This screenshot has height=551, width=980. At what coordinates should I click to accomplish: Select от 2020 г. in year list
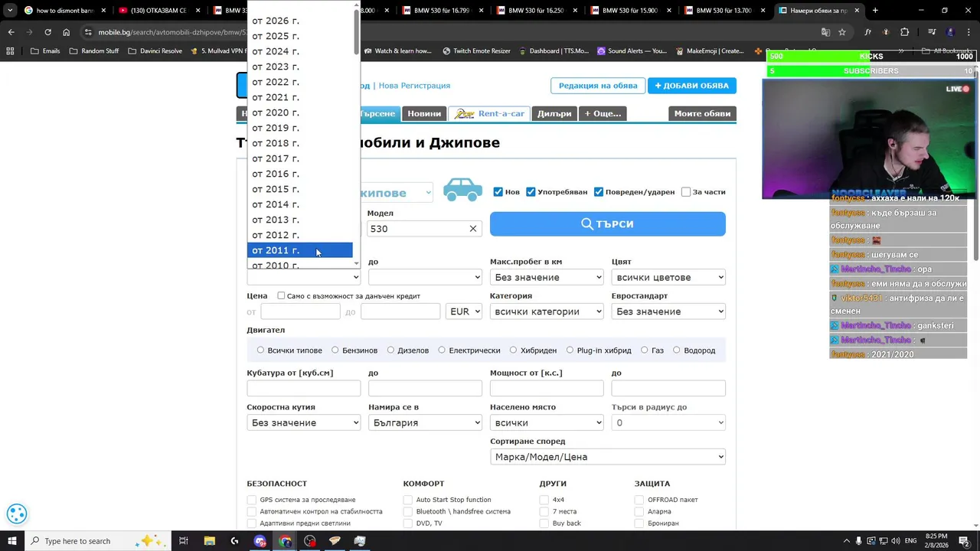click(300, 112)
